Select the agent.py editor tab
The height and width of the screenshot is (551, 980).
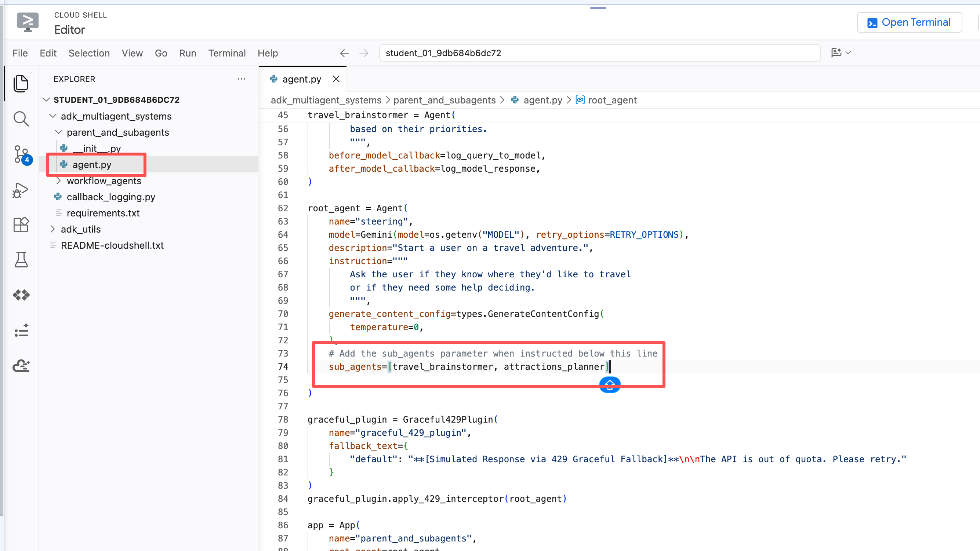pos(302,79)
